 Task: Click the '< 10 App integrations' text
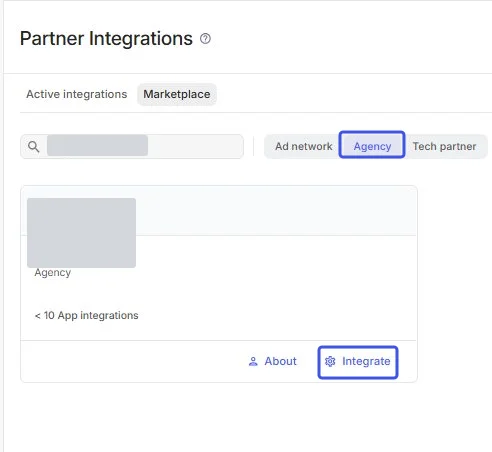86,315
